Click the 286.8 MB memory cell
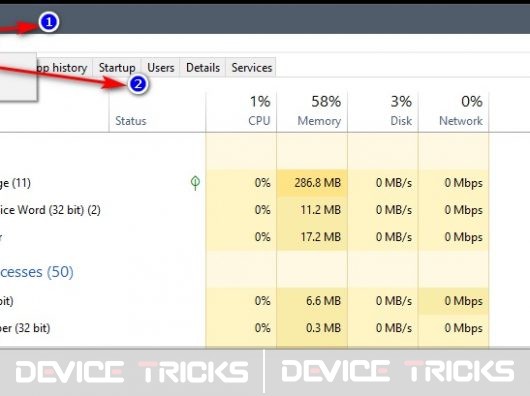 point(312,183)
